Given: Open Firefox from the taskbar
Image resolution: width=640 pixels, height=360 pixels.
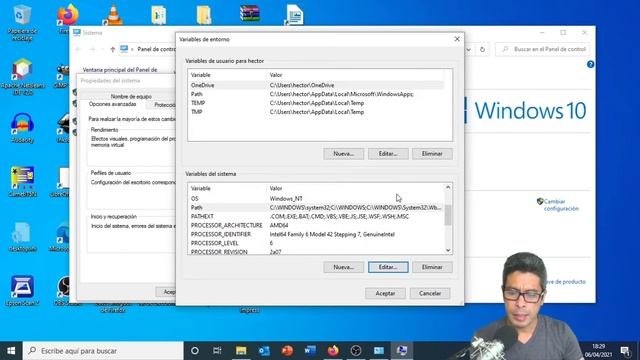Looking at the screenshot, I should click(x=333, y=351).
